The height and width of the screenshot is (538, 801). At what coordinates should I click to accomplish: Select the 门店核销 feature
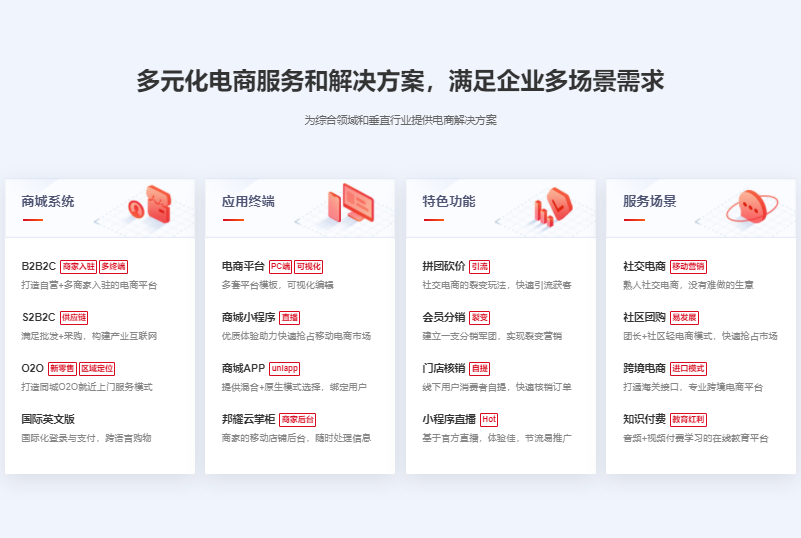[443, 369]
